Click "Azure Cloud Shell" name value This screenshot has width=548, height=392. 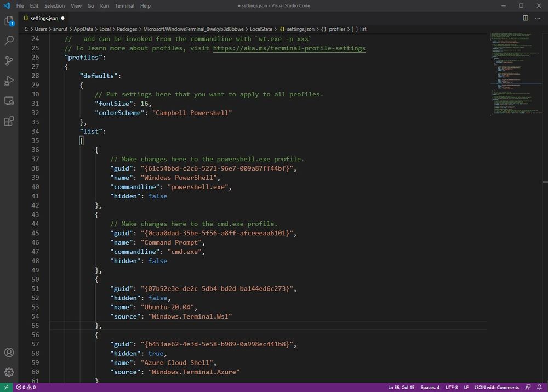[x=177, y=362]
